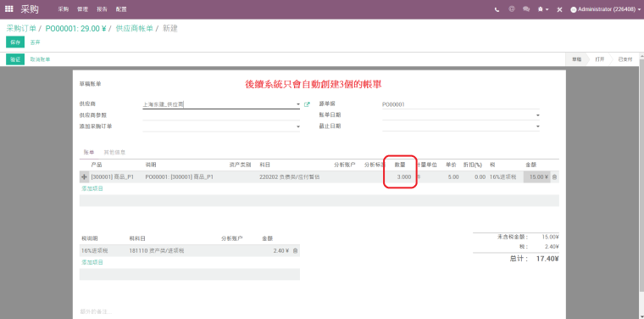
Task: Delete the 16%进项税 tax line trash icon
Action: click(x=295, y=250)
